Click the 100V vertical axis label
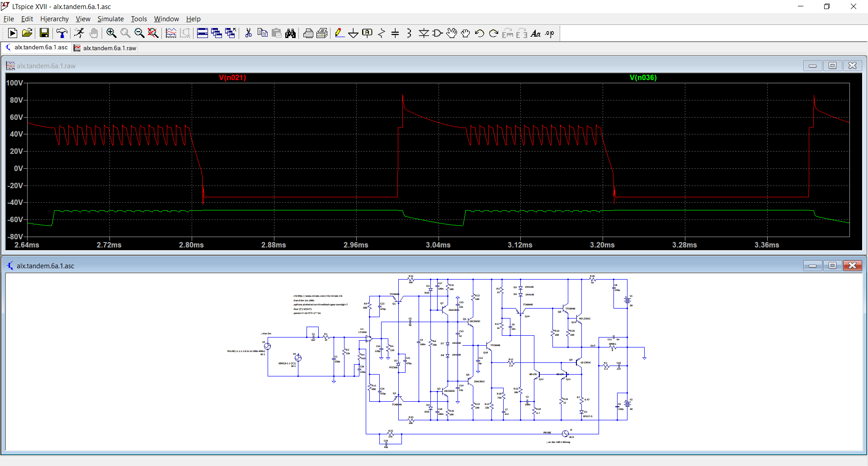The height and width of the screenshot is (466, 868). coord(14,83)
